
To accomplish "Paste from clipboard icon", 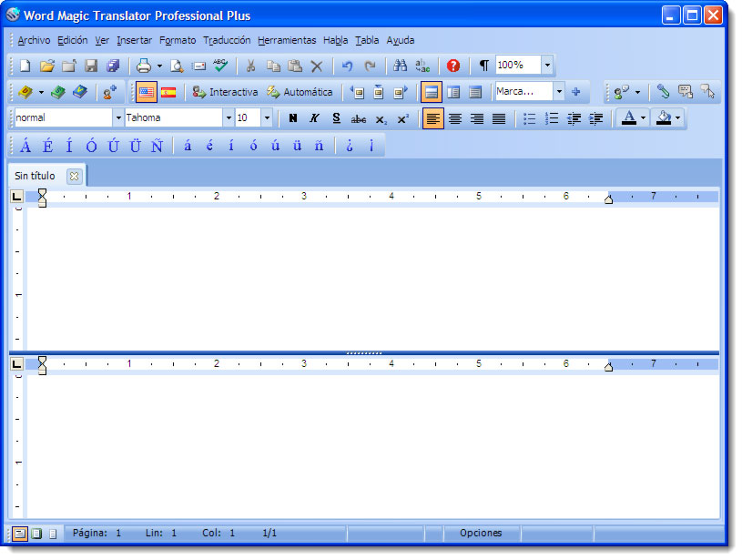I will pyautogui.click(x=295, y=66).
